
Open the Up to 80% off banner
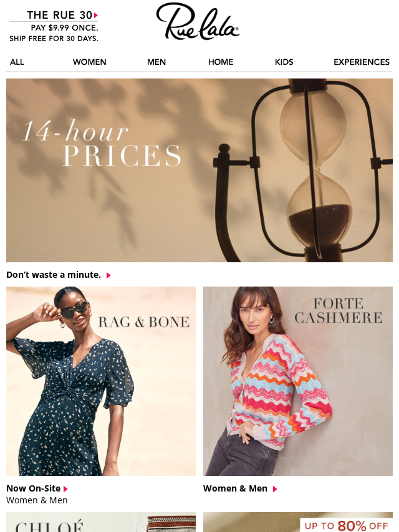298,522
